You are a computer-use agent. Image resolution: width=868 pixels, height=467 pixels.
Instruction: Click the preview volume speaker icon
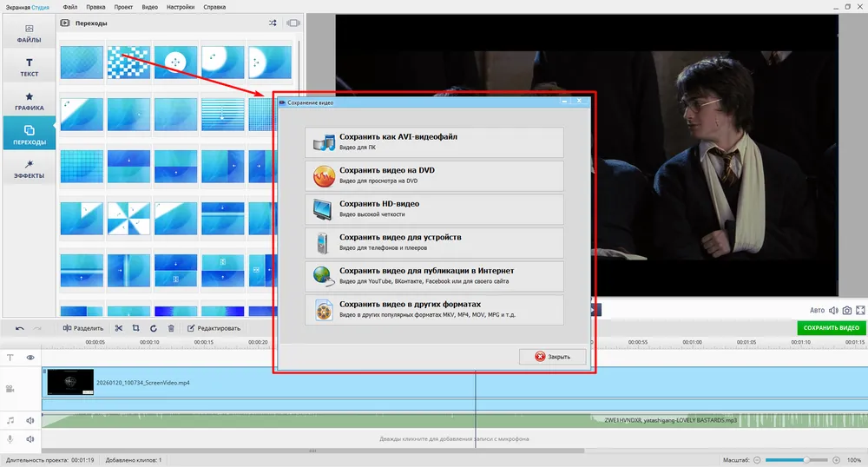[x=833, y=311]
